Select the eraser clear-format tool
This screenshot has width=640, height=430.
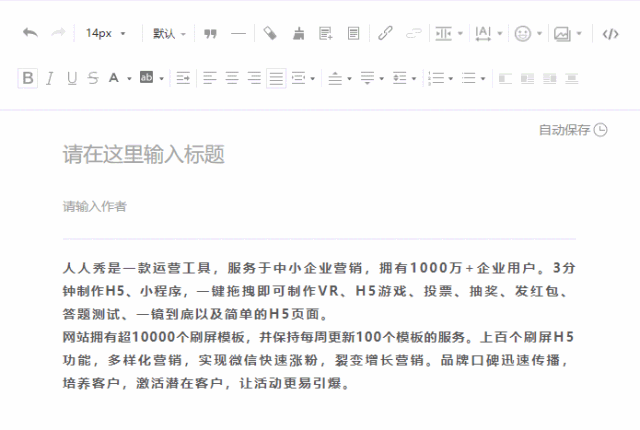tap(270, 33)
